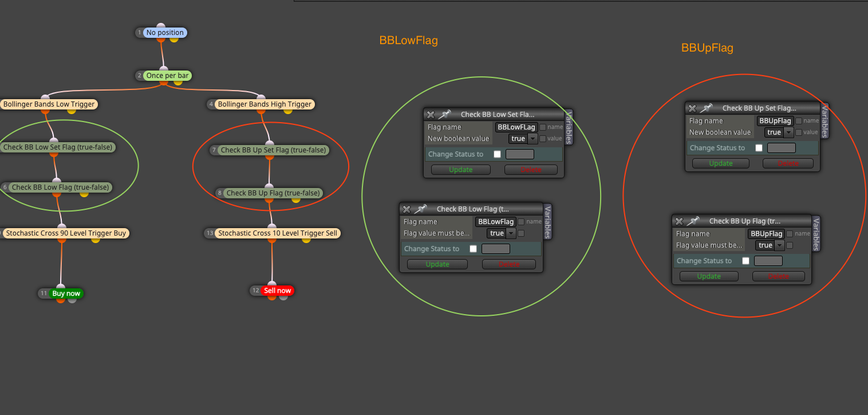Viewport: 868px width, 415px height.
Task: Click yellow dot under Stochastic Cross 10 Level node
Action: [306, 240]
